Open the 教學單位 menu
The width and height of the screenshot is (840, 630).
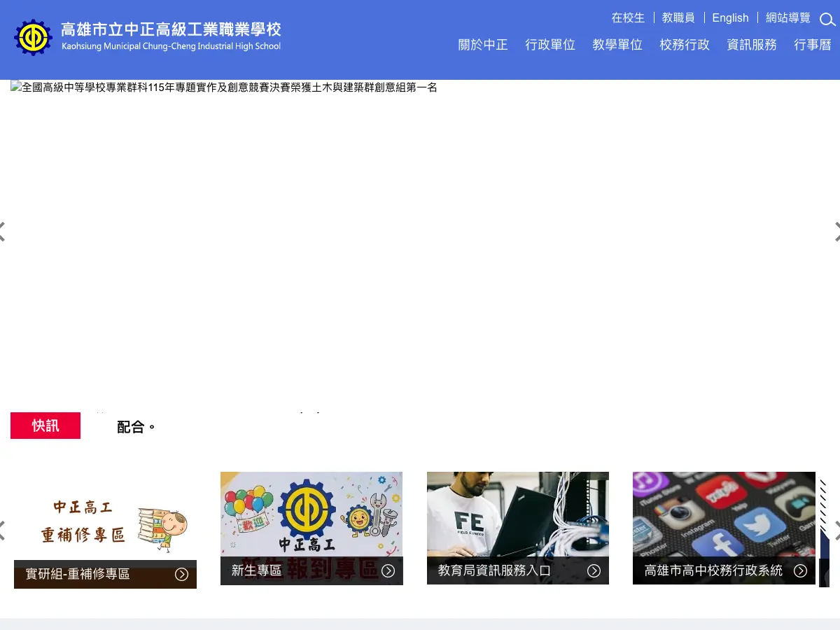tap(617, 45)
